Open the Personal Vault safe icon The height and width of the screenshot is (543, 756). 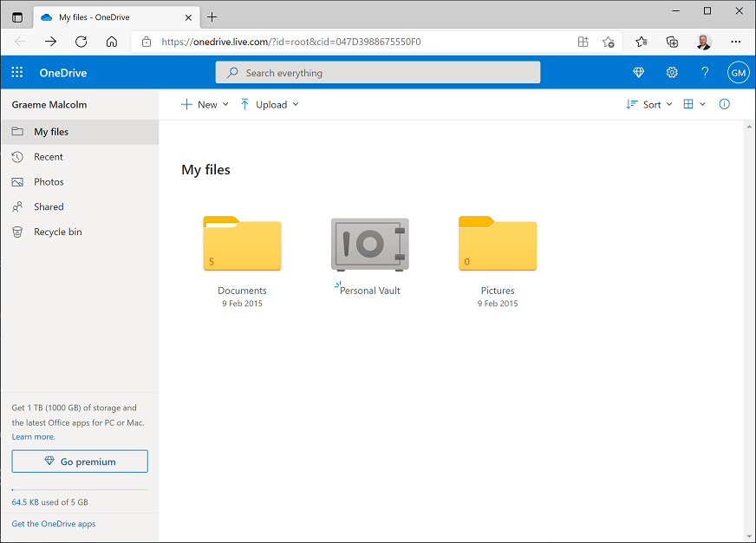(x=370, y=244)
